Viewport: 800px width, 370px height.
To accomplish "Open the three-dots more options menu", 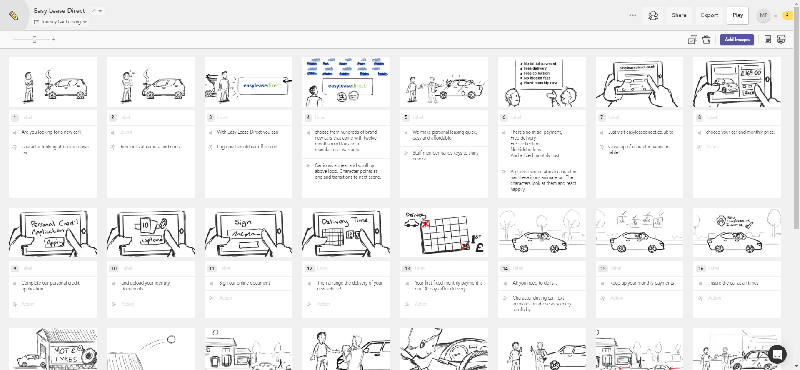I will pyautogui.click(x=633, y=15).
